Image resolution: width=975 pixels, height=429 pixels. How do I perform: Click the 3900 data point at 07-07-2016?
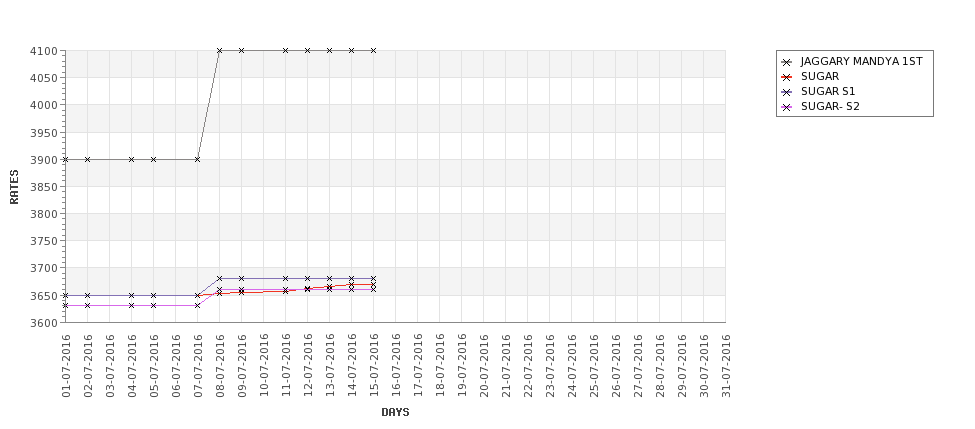click(x=197, y=159)
